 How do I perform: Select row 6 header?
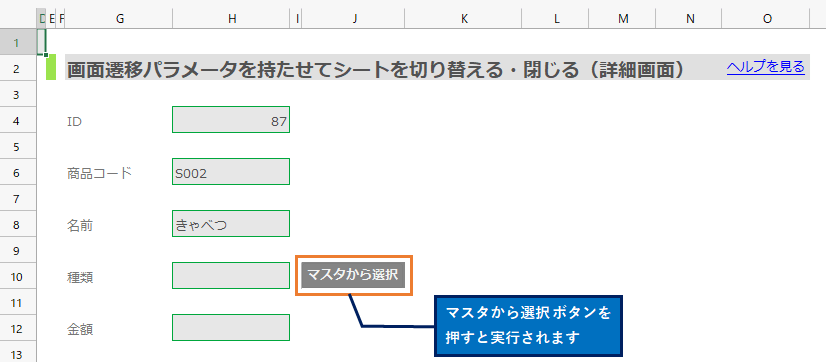[18, 172]
